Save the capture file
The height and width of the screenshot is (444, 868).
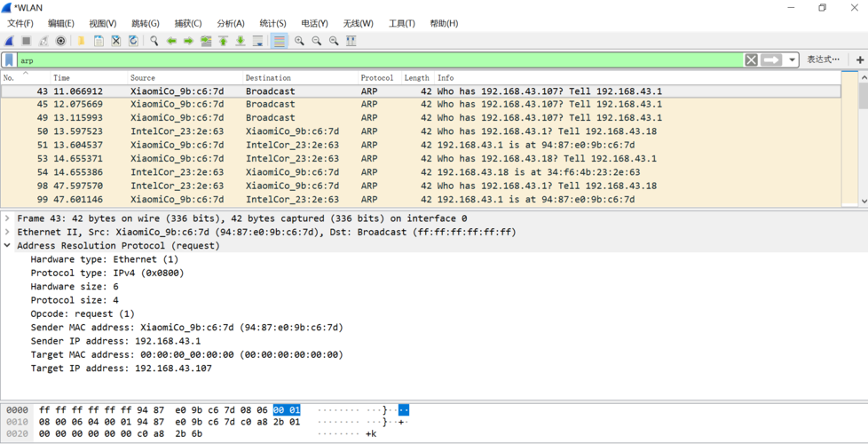tap(99, 41)
